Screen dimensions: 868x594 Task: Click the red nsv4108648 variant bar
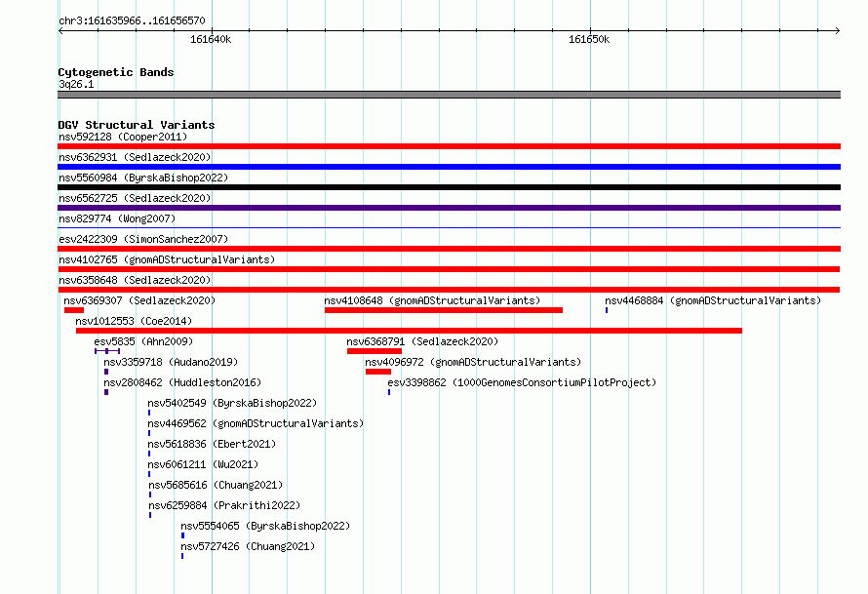pyautogui.click(x=444, y=310)
